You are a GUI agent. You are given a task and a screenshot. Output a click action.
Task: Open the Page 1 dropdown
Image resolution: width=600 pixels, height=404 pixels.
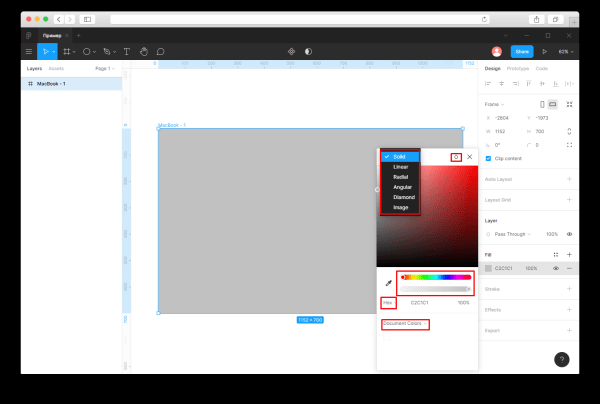pos(104,69)
